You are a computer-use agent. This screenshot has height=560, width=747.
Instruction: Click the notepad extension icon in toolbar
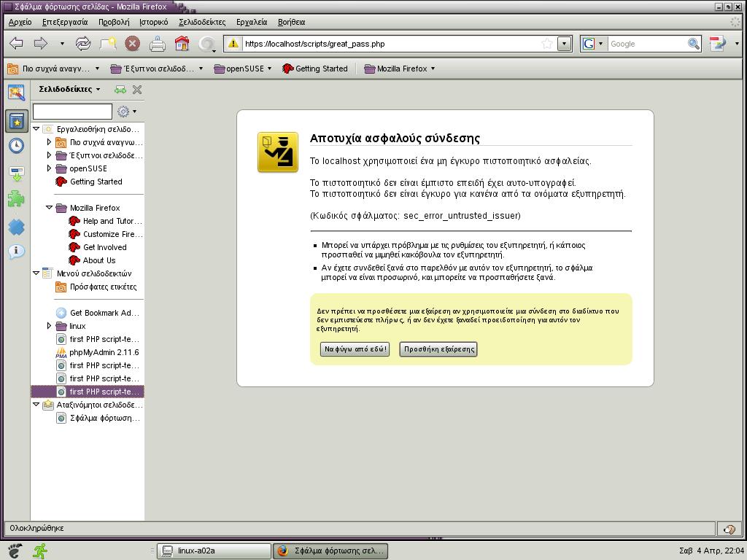(717, 44)
